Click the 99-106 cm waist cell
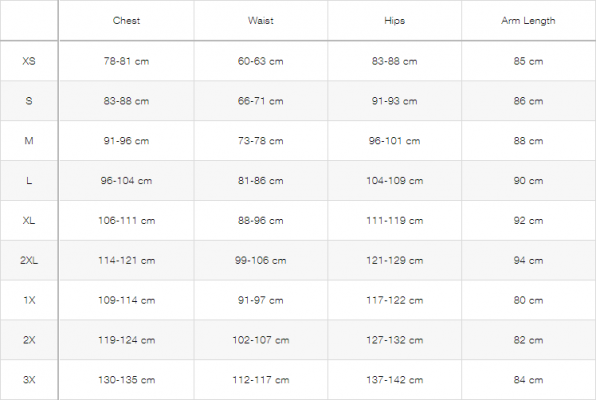This screenshot has height=400, width=596. [260, 260]
